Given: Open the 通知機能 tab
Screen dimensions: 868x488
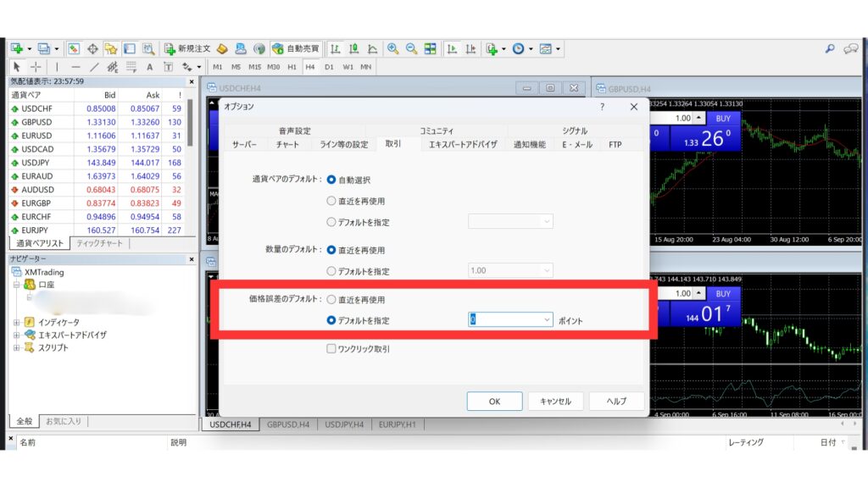Looking at the screenshot, I should point(529,145).
